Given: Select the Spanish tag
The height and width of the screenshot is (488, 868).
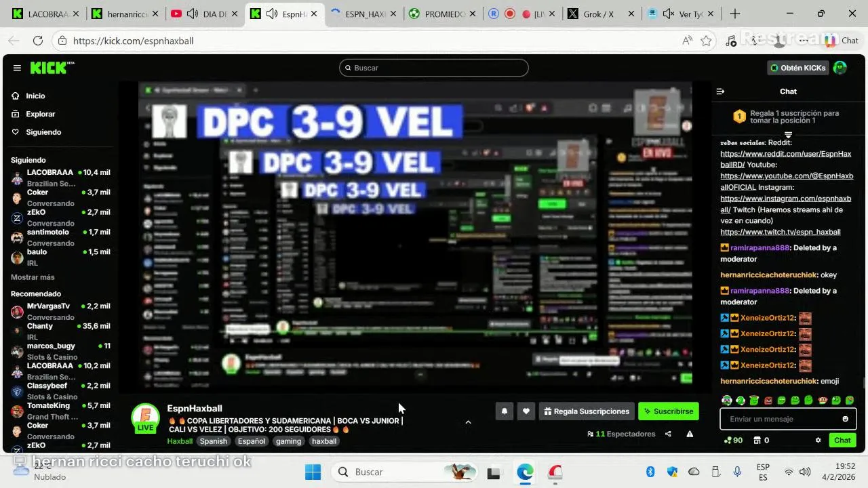Looking at the screenshot, I should pyautogui.click(x=213, y=441).
